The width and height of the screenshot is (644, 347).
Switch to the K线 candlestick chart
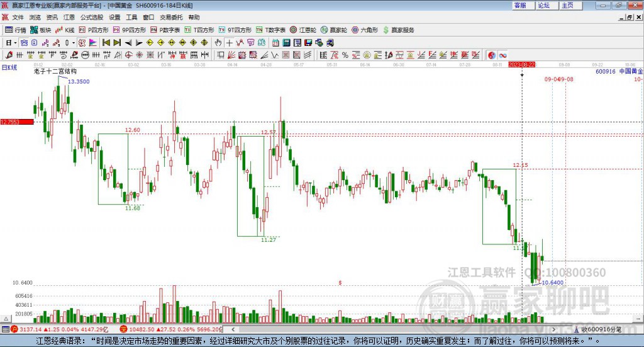[65, 30]
